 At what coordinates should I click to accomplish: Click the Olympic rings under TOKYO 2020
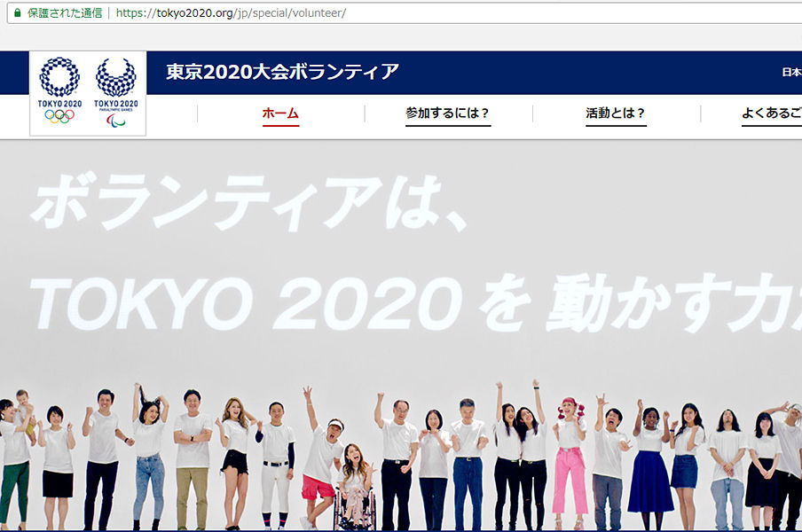59,116
